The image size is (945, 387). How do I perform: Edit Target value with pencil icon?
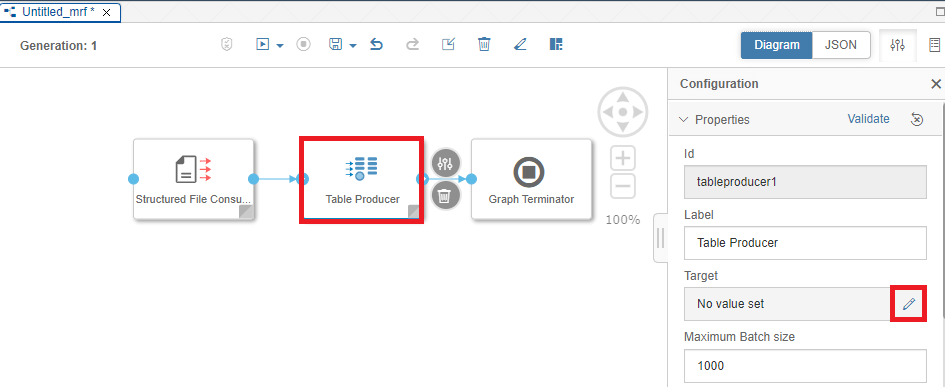click(x=908, y=304)
